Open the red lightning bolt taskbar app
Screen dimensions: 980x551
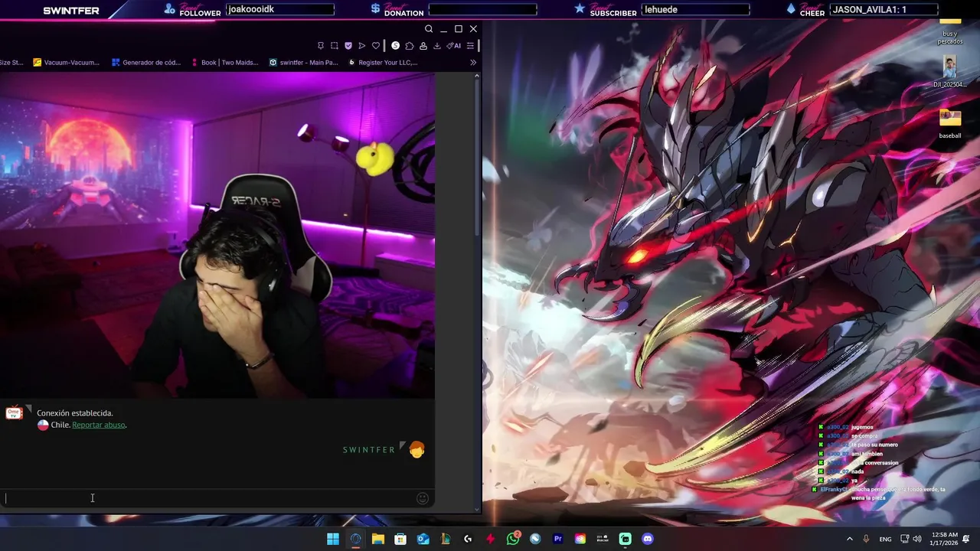[490, 539]
